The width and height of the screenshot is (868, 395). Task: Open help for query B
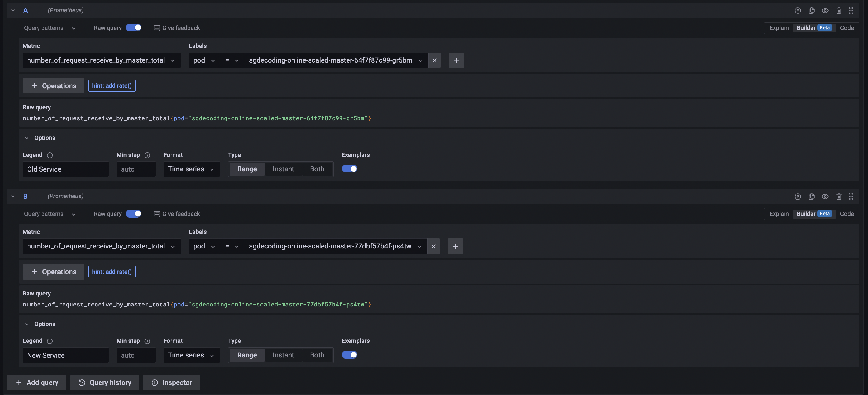point(798,197)
